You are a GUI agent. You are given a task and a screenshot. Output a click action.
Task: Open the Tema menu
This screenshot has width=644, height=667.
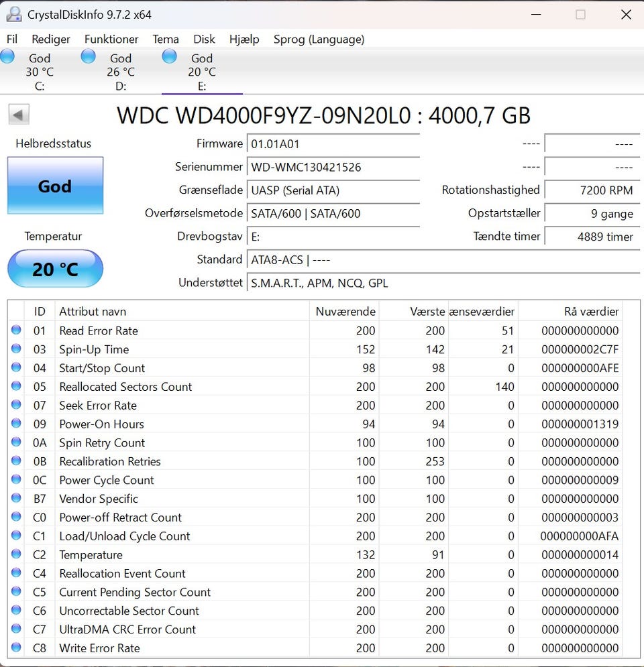pyautogui.click(x=166, y=39)
